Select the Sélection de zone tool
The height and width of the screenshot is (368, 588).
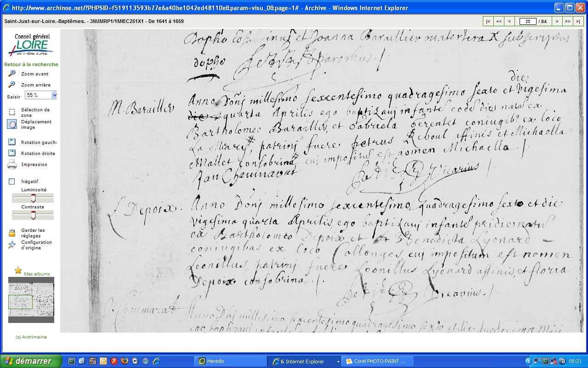[12, 112]
